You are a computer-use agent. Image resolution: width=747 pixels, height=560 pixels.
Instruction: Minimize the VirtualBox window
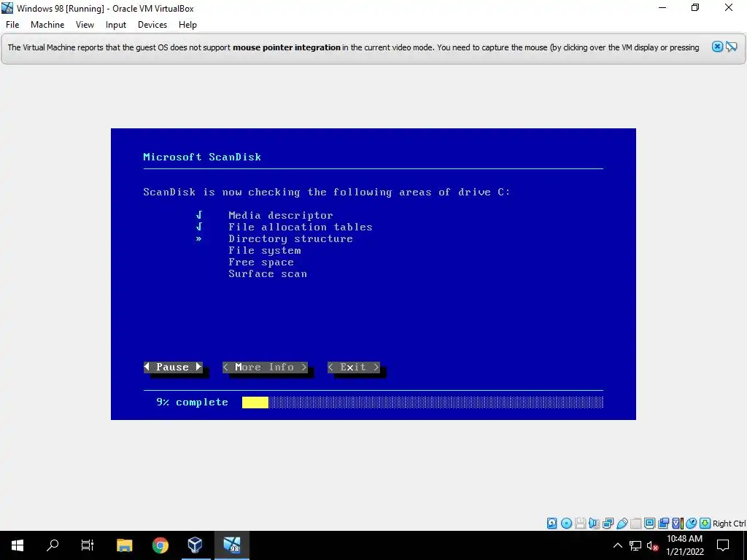point(662,7)
